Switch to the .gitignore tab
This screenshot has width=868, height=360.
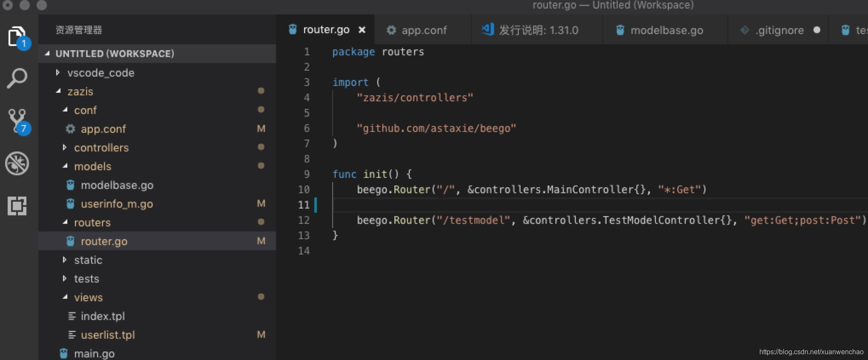point(778,30)
